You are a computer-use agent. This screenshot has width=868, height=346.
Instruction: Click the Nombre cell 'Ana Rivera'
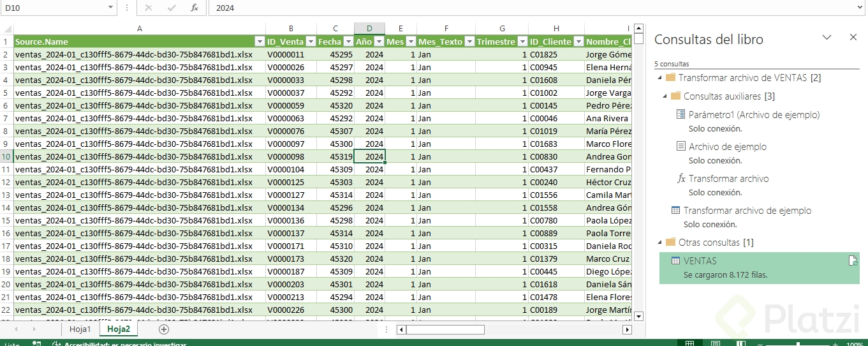pos(608,118)
